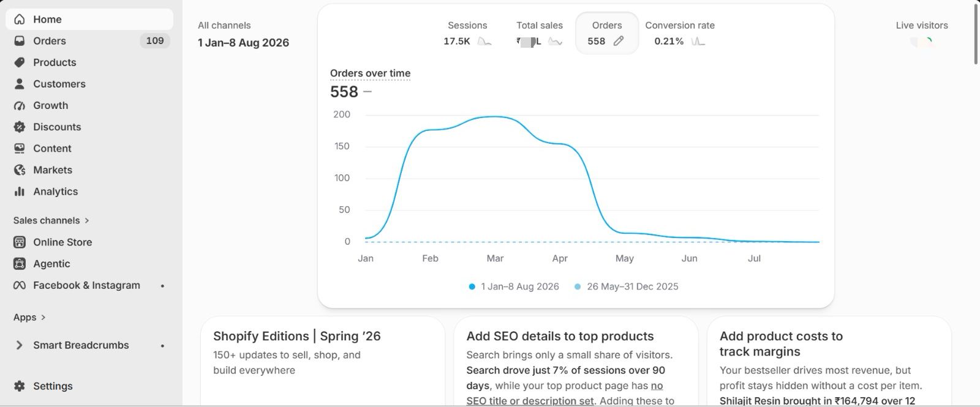Click the 109 orders count badge
Image resolution: width=980 pixels, height=407 pixels.
point(155,41)
